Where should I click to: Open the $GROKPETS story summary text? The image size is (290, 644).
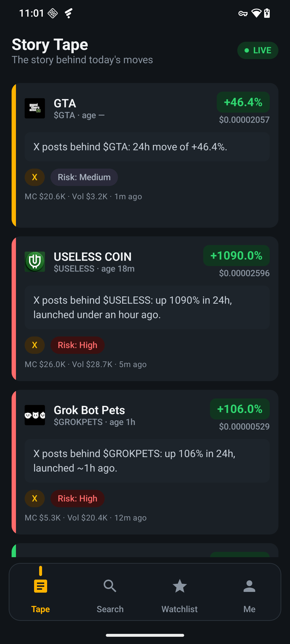tap(134, 461)
